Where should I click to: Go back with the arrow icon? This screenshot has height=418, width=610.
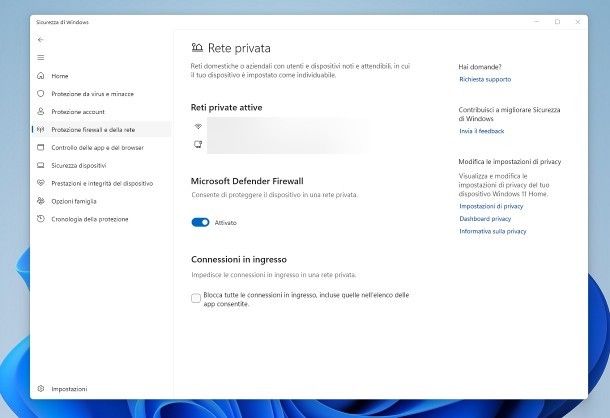pyautogui.click(x=40, y=40)
